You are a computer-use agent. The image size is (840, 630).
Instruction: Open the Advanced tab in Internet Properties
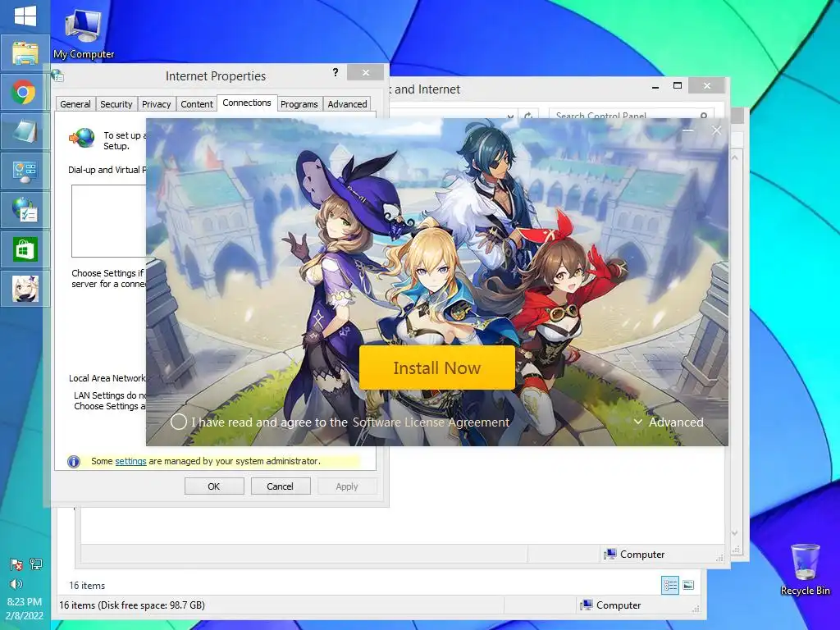pyautogui.click(x=347, y=104)
